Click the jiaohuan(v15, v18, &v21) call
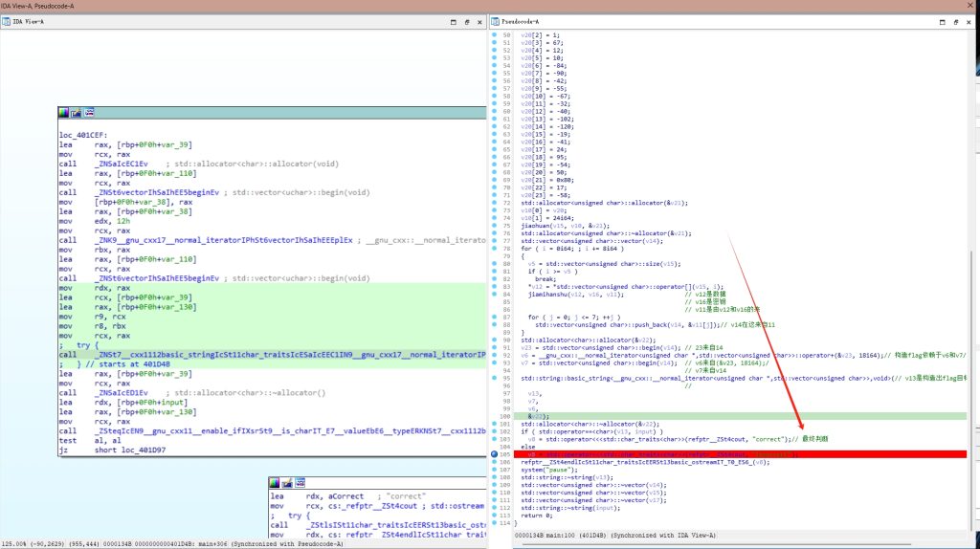The image size is (980, 549). [565, 226]
